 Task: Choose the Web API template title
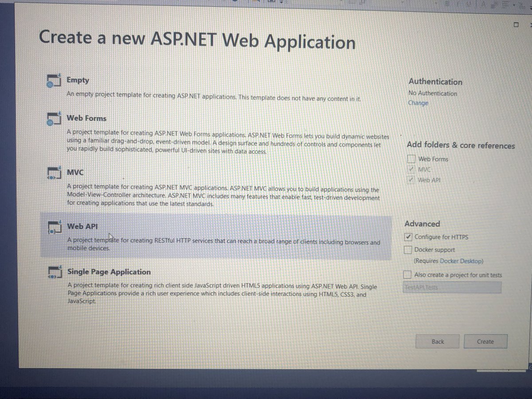[82, 226]
